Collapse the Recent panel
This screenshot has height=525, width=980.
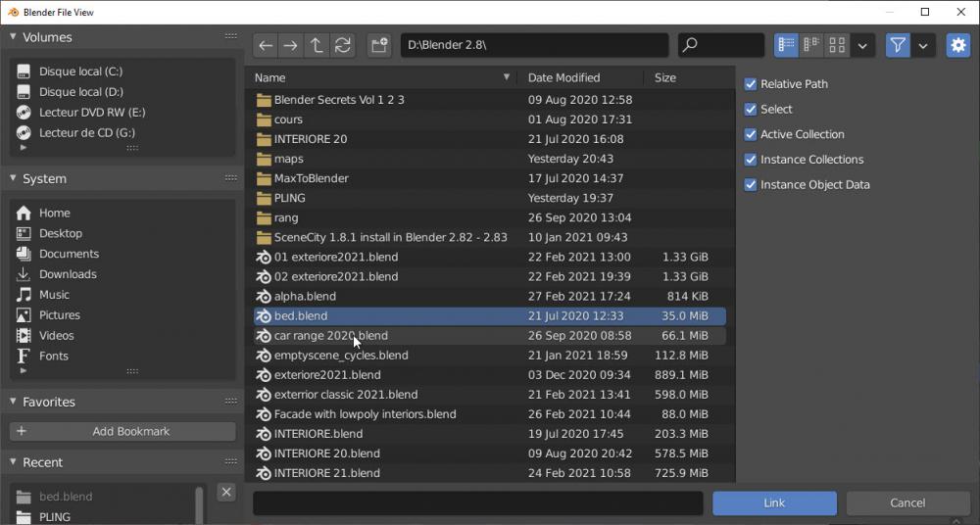[13, 462]
